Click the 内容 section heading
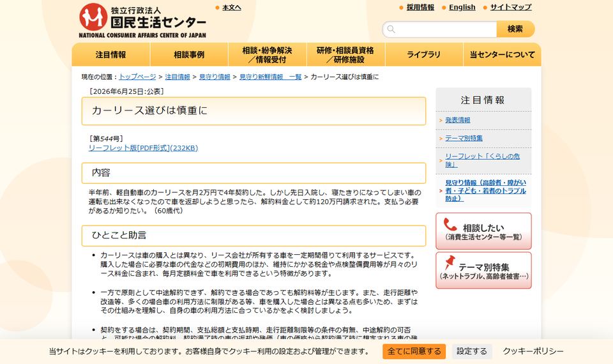Viewport: 613px width, 364px height. coord(101,173)
